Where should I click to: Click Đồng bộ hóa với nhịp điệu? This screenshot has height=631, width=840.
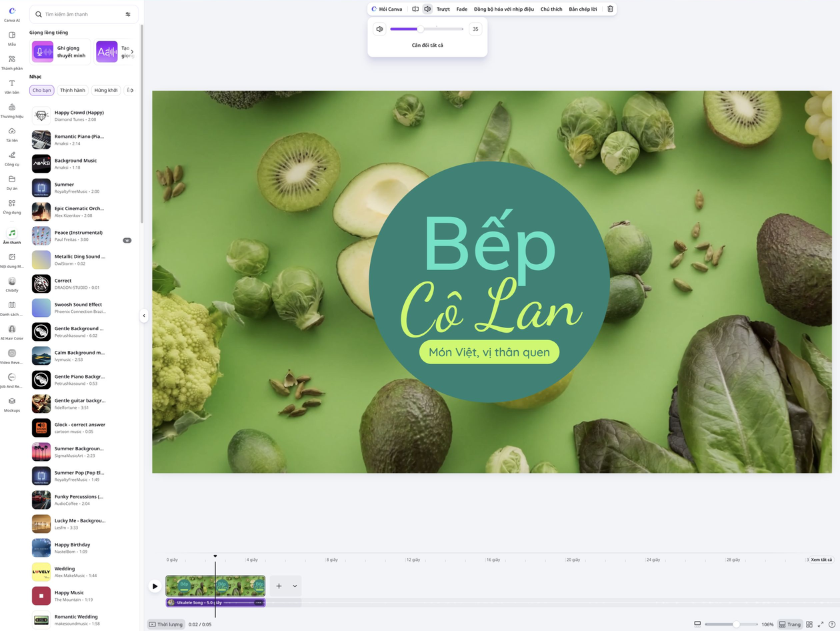pos(504,9)
